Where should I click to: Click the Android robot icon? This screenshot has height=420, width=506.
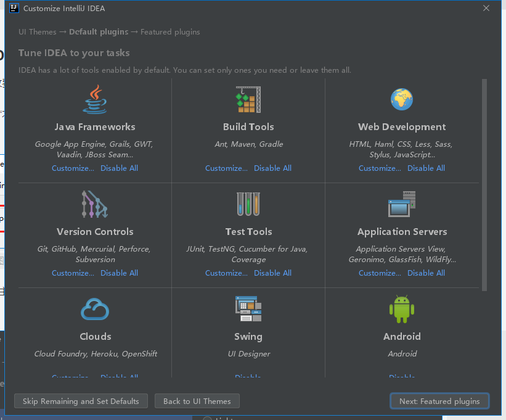click(402, 309)
